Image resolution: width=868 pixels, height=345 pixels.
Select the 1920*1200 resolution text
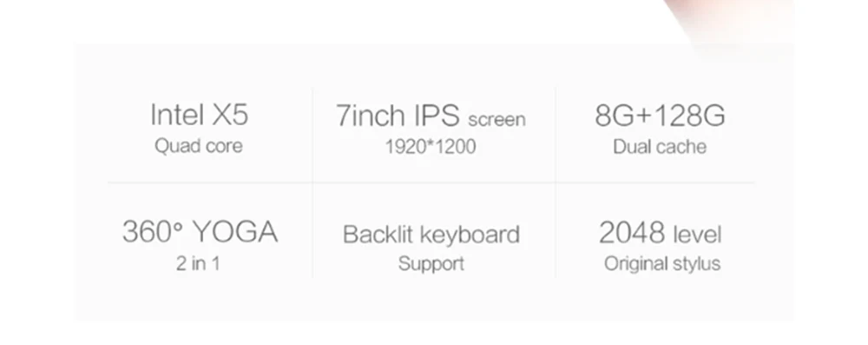[431, 147]
